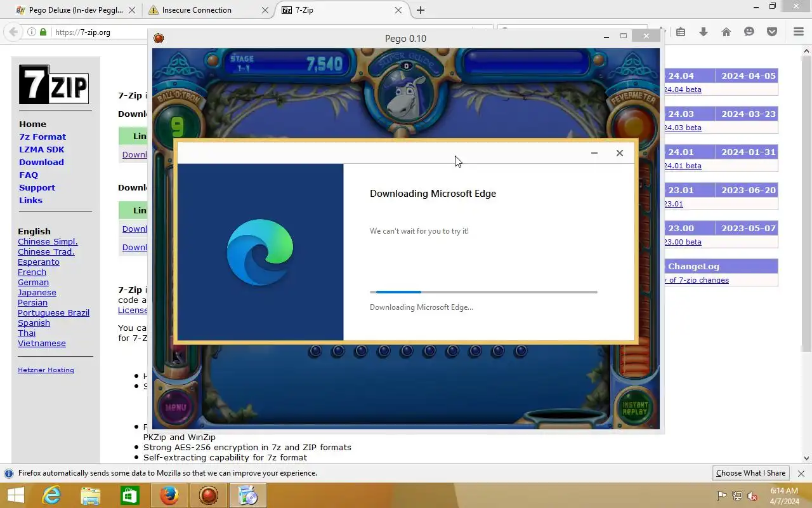Switch to Firefox in taskbar
This screenshot has height=508, width=812.
pyautogui.click(x=169, y=495)
